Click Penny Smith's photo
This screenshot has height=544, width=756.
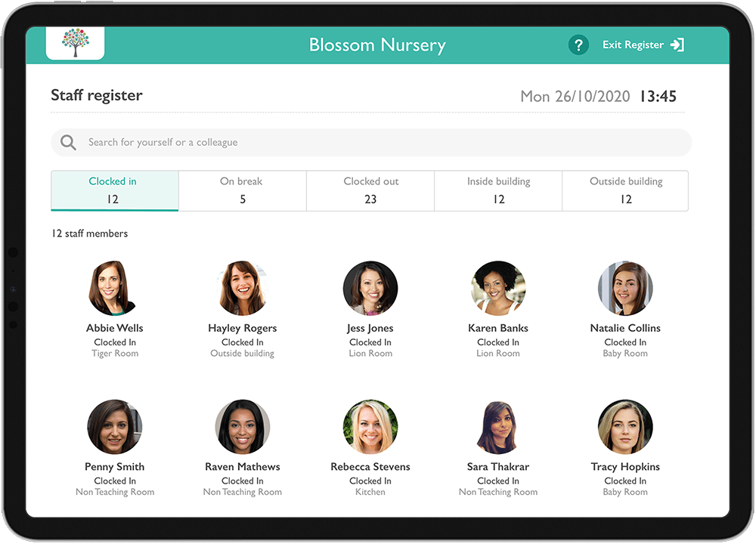tap(114, 427)
